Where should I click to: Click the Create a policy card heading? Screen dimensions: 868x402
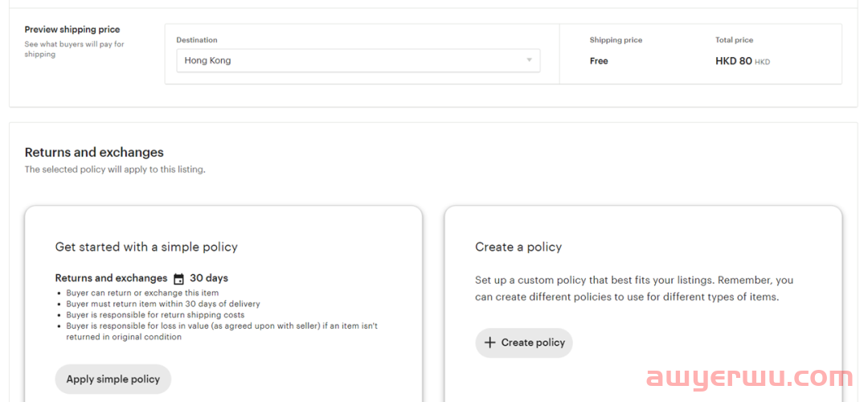tap(518, 247)
